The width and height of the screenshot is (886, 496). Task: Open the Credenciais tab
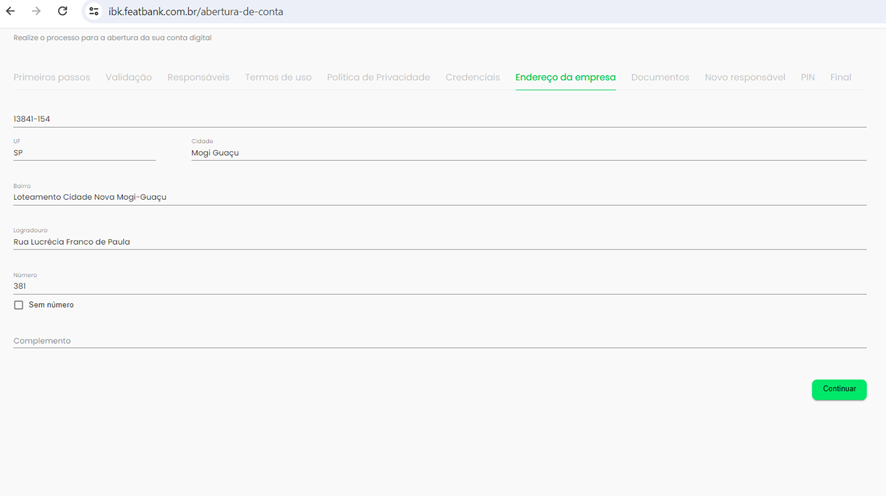click(472, 77)
